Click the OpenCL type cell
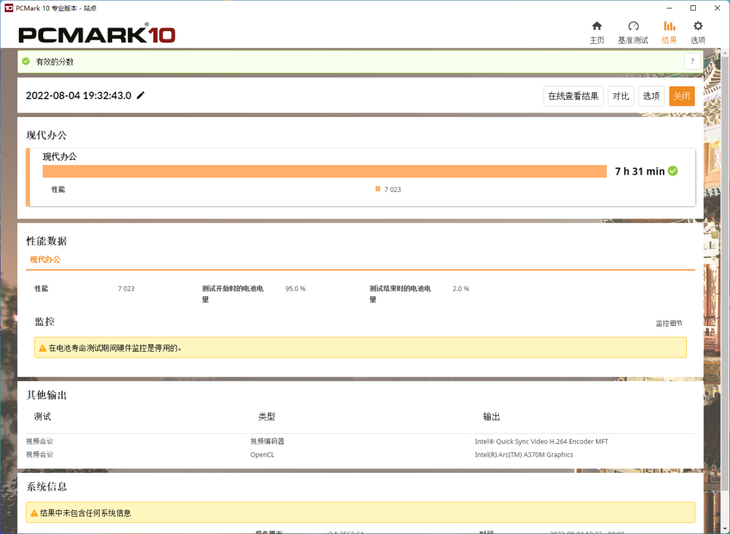Screen dimensions: 730x534 262,454
